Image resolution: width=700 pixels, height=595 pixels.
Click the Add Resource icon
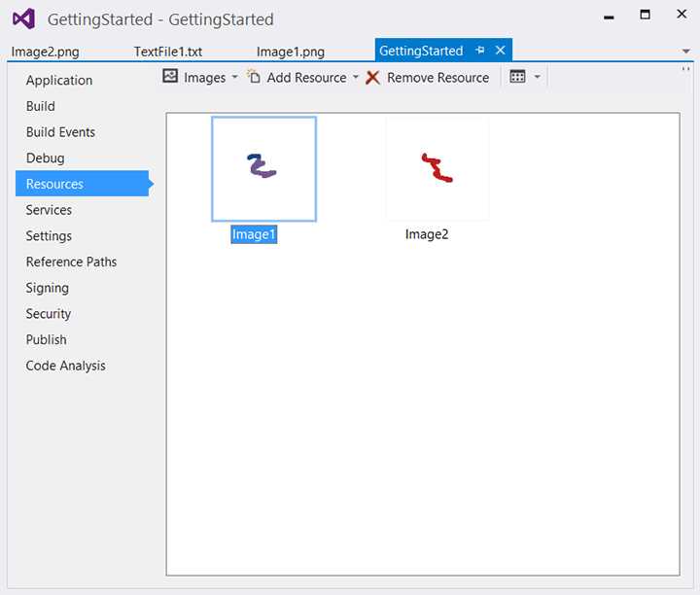254,77
